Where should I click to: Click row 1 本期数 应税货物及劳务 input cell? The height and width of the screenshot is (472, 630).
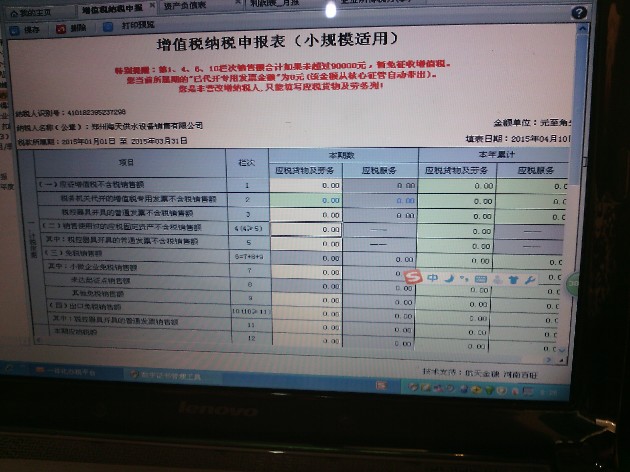point(306,185)
